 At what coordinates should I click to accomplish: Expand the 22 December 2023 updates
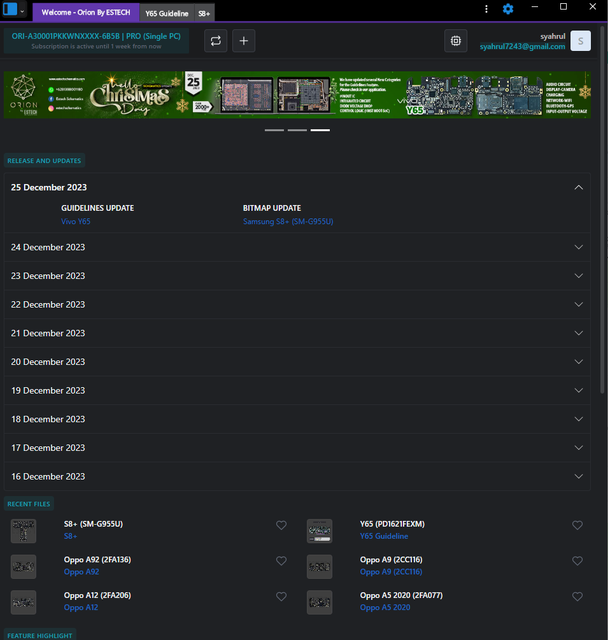(x=297, y=304)
